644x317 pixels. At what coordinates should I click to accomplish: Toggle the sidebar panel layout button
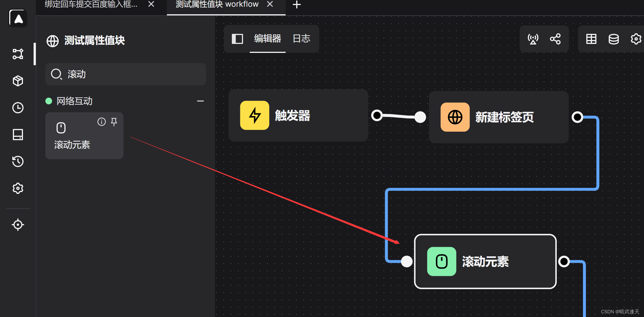pyautogui.click(x=237, y=39)
